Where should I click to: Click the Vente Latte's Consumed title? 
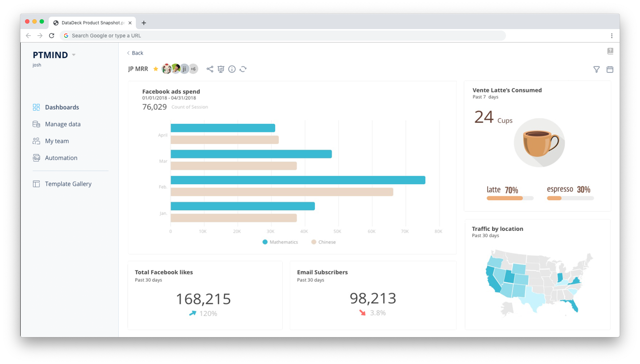point(507,90)
